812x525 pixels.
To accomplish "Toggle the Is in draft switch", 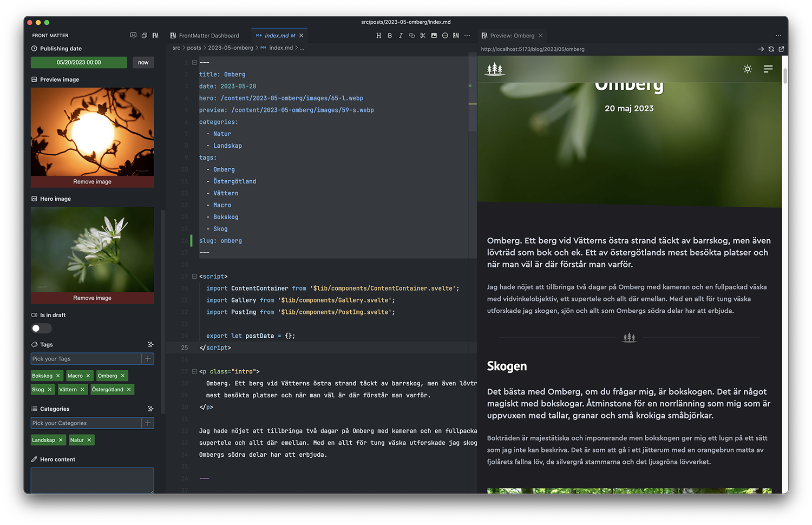I will [41, 329].
